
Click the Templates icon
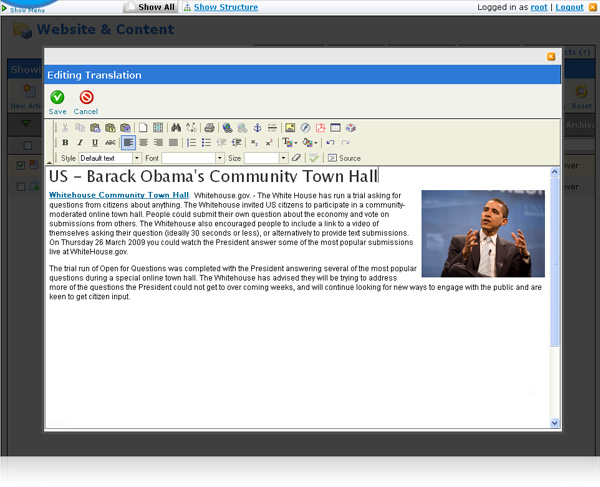point(158,127)
